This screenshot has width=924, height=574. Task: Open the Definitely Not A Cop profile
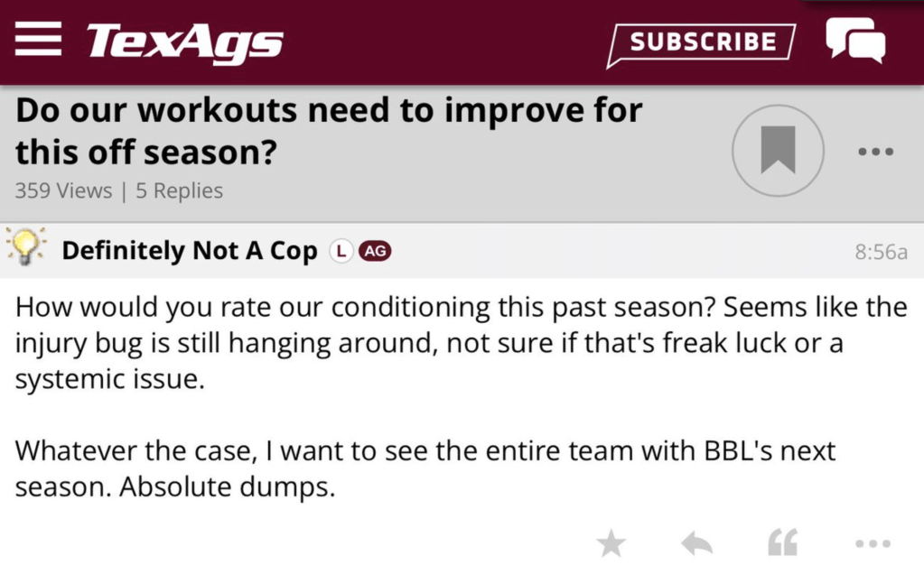pos(190,251)
